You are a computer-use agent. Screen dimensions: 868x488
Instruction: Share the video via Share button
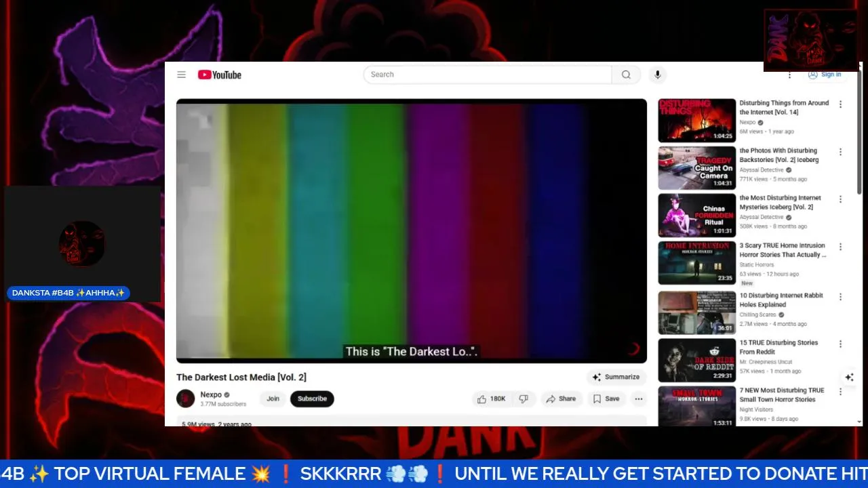click(x=561, y=399)
